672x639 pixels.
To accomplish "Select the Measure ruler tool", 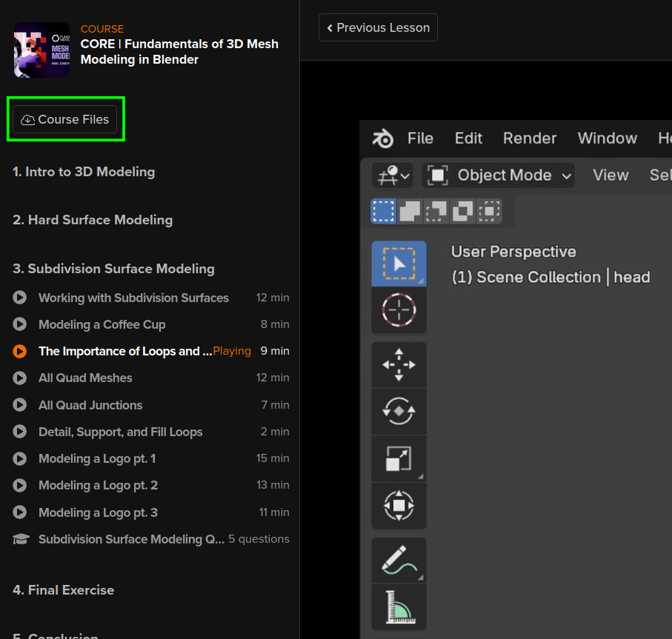I will click(x=399, y=607).
